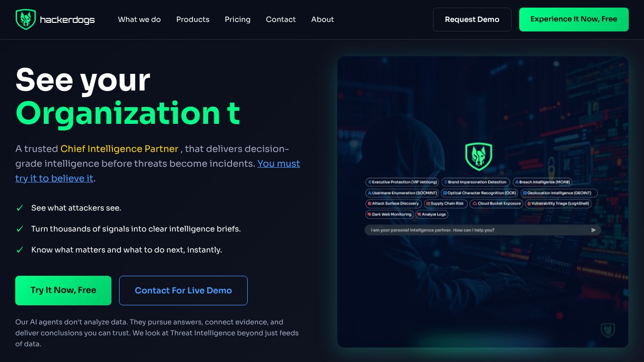Navigate to the About section

click(322, 20)
